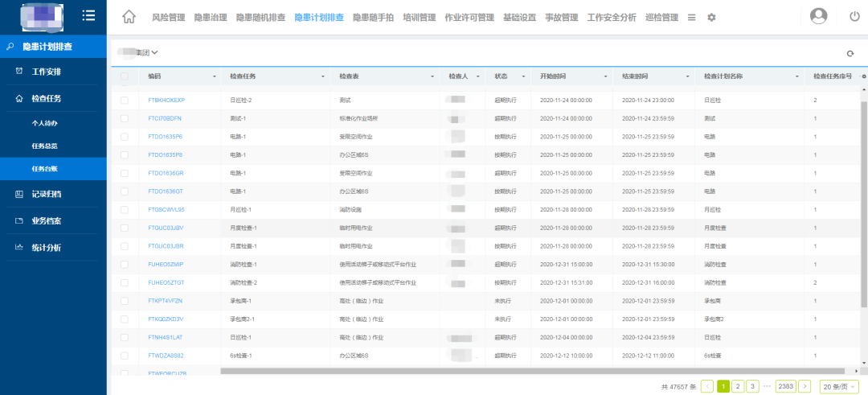Image resolution: width=868 pixels, height=395 pixels.
Task: Select checkbox for row FTGBCWVL95
Action: click(124, 209)
